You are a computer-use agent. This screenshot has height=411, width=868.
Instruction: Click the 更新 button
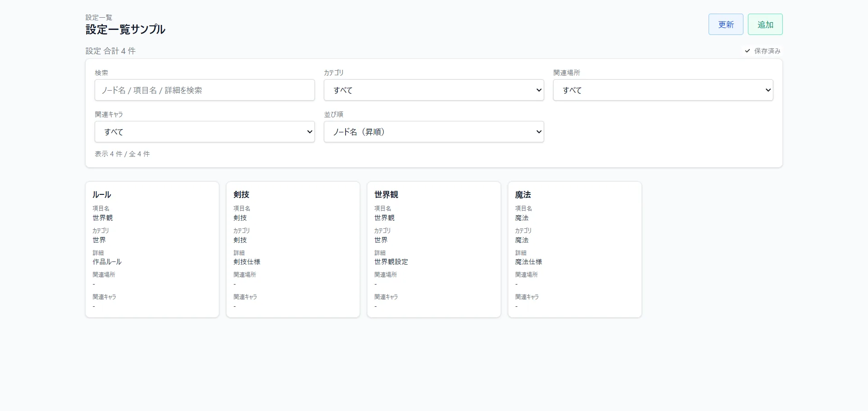tap(726, 24)
